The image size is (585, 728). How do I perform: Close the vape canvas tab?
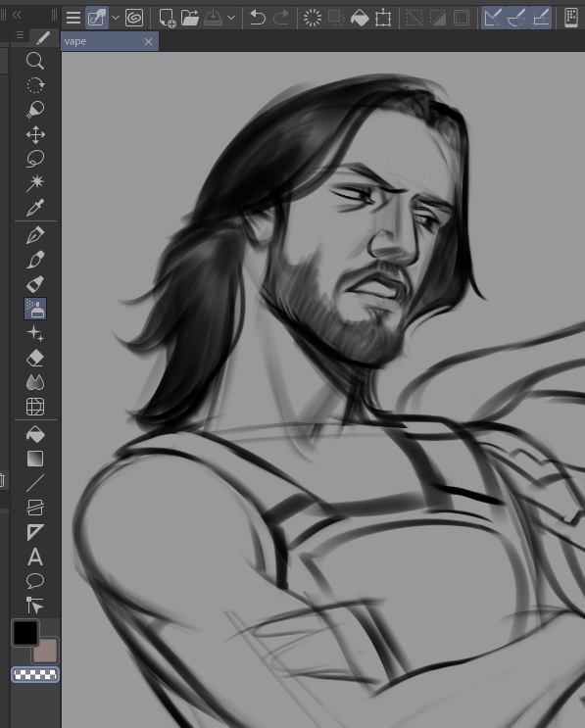point(148,42)
